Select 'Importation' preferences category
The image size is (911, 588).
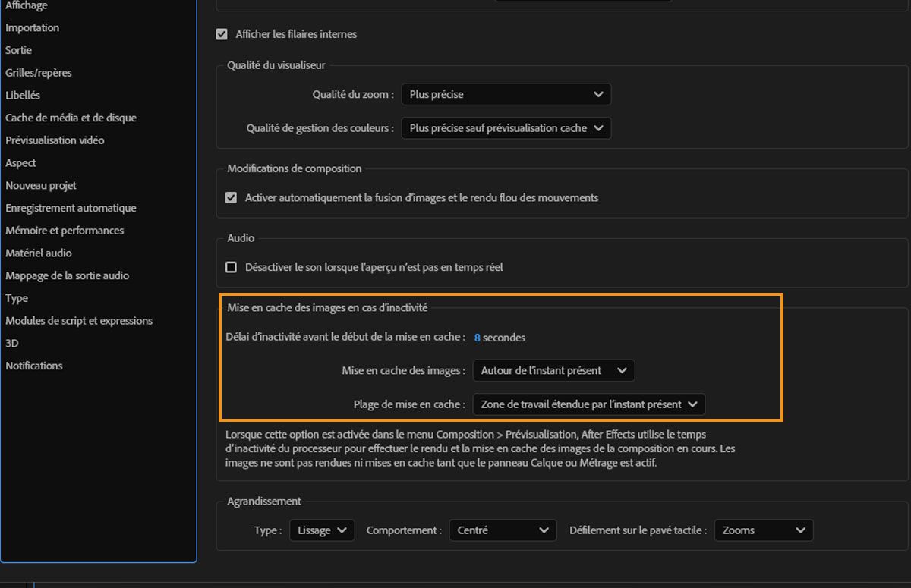tap(32, 28)
